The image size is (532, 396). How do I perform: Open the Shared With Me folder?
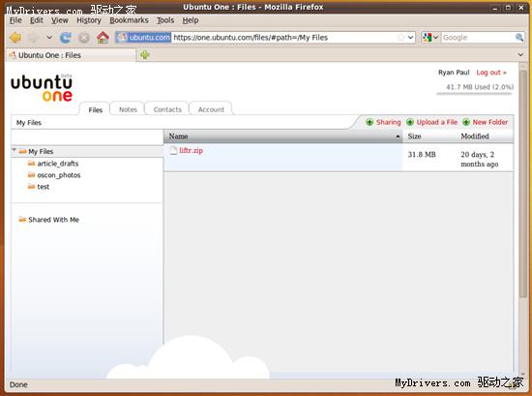pos(53,220)
